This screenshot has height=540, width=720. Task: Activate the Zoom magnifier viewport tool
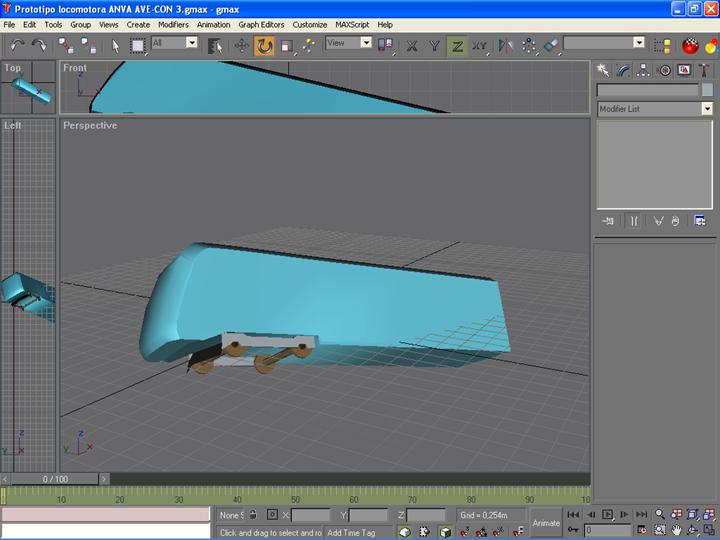[x=660, y=514]
